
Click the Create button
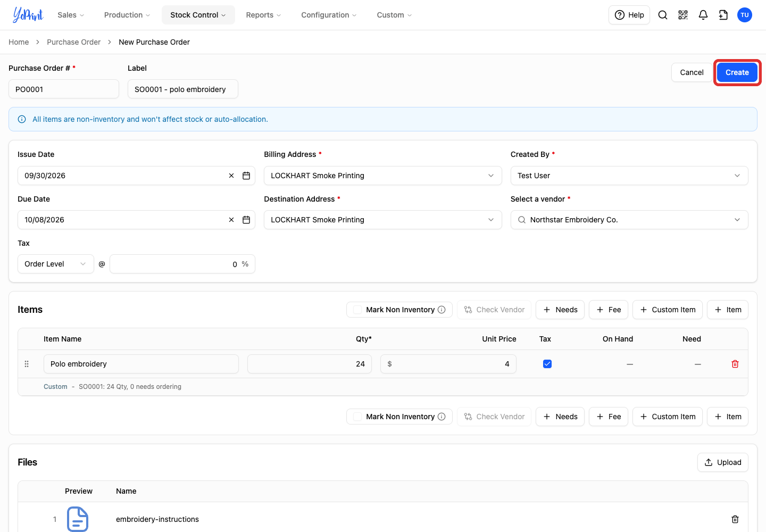(737, 72)
